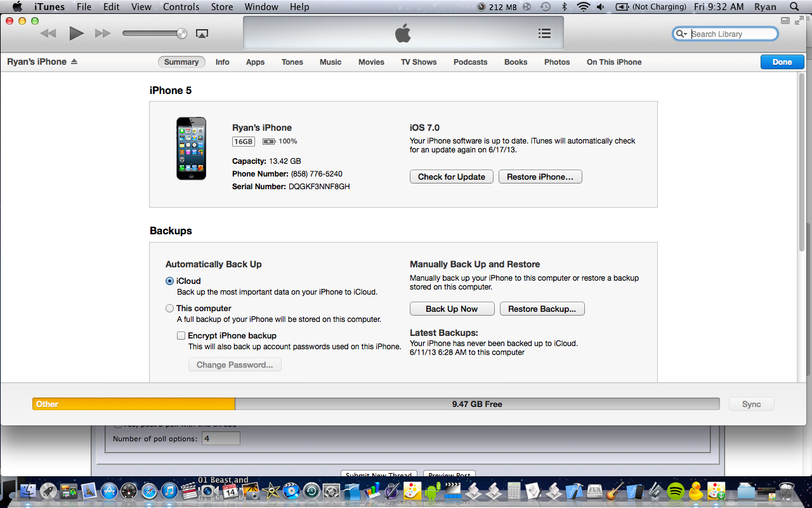Go to the Music tab
Viewport: 812px width, 508px height.
[x=331, y=62]
